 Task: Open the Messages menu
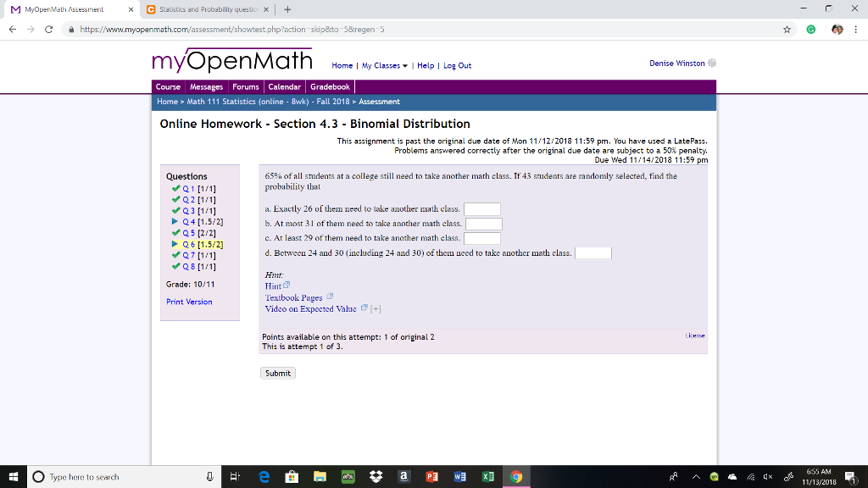[x=206, y=86]
